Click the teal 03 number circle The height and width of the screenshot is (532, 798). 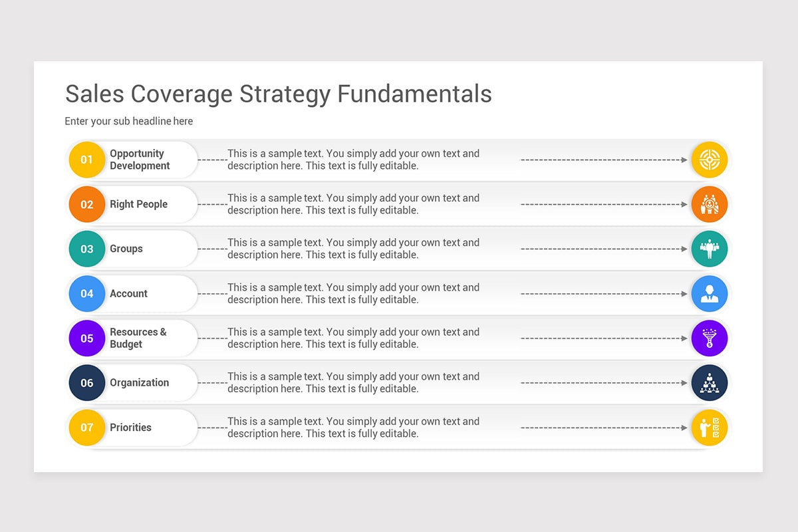[87, 249]
